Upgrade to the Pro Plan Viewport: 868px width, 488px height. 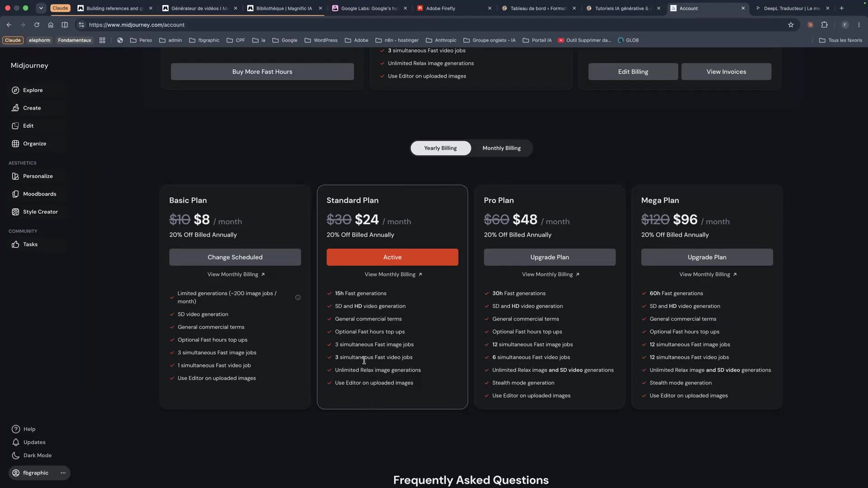pos(550,257)
